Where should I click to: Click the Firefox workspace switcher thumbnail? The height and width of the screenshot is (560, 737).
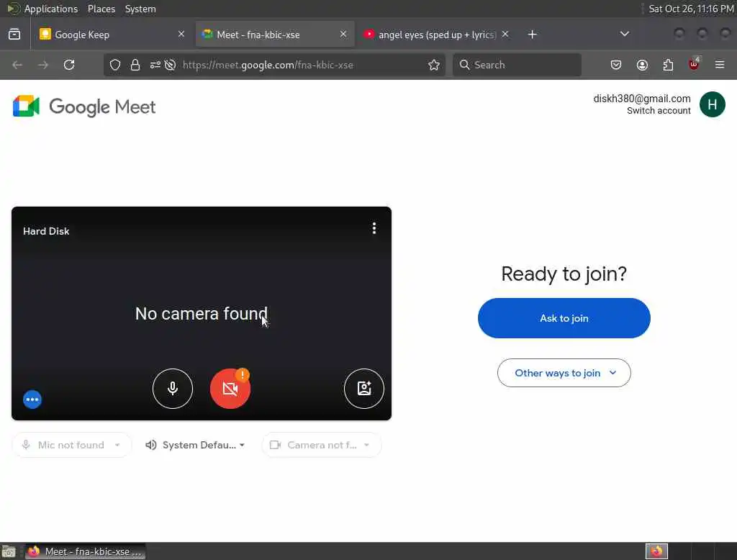coord(656,551)
